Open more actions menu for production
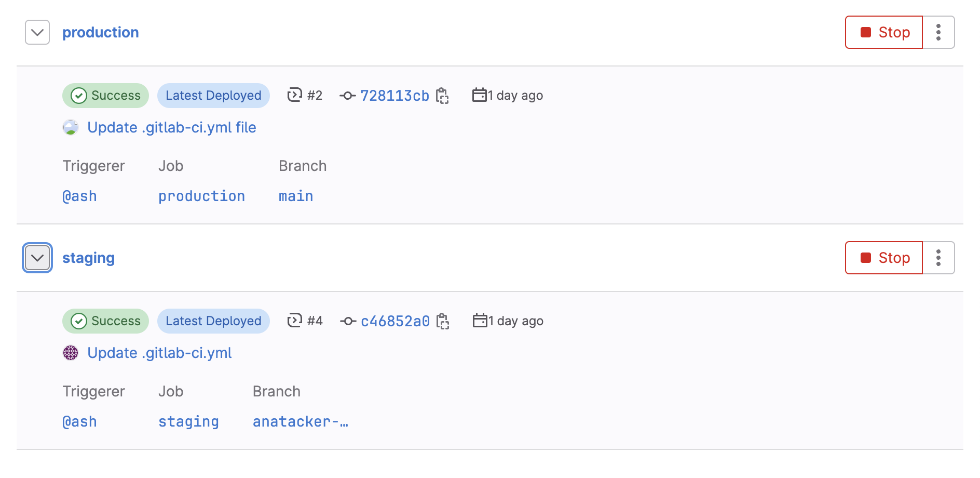The width and height of the screenshot is (980, 478). (x=938, y=32)
